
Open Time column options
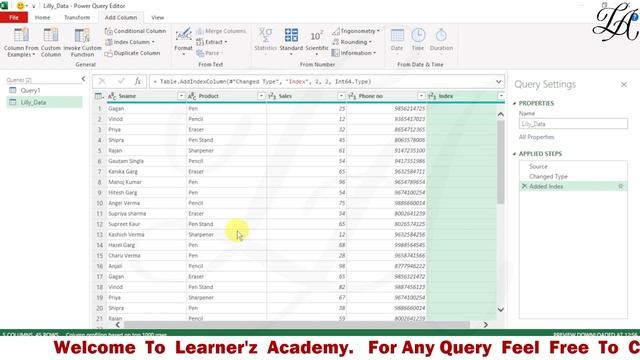coord(418,42)
